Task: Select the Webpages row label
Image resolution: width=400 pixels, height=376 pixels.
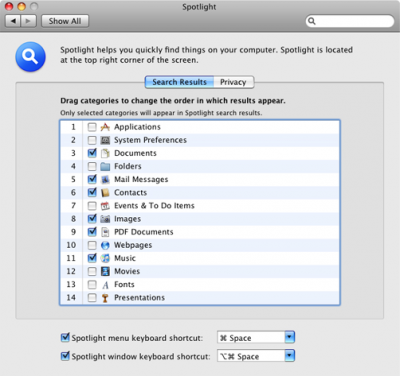Action: pos(133,245)
